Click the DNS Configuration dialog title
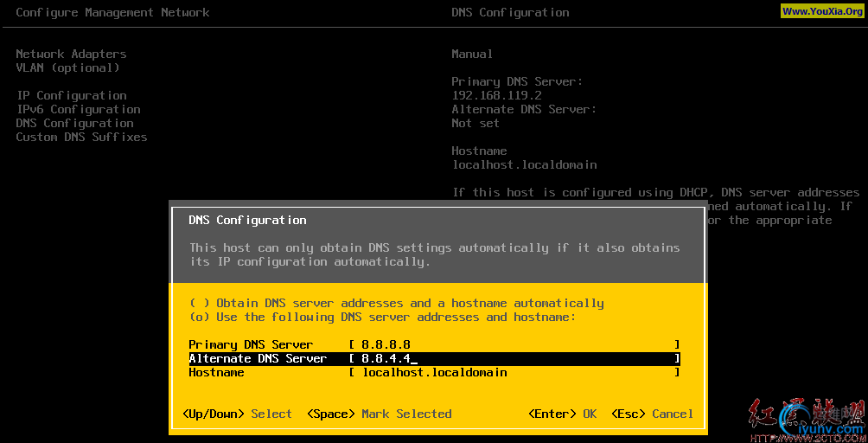 click(247, 220)
